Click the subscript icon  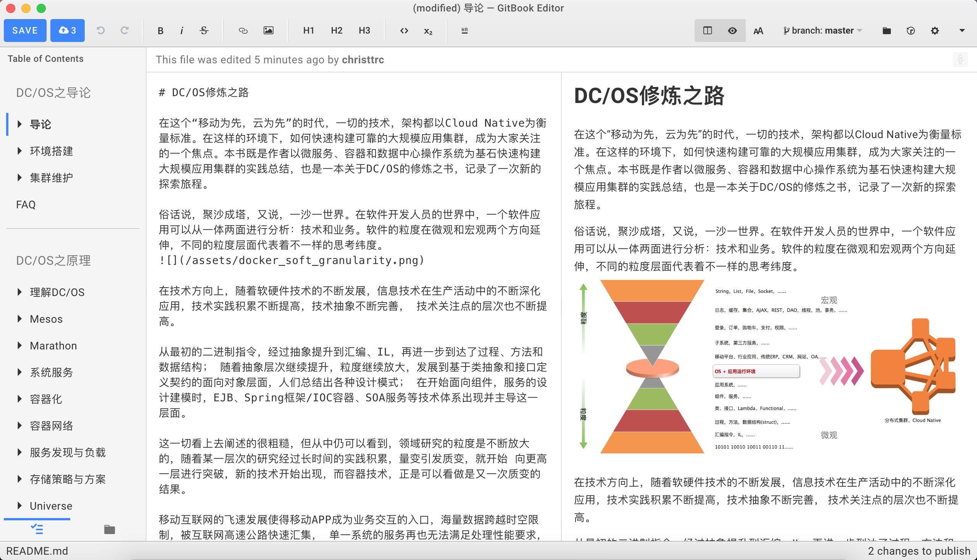(x=428, y=31)
